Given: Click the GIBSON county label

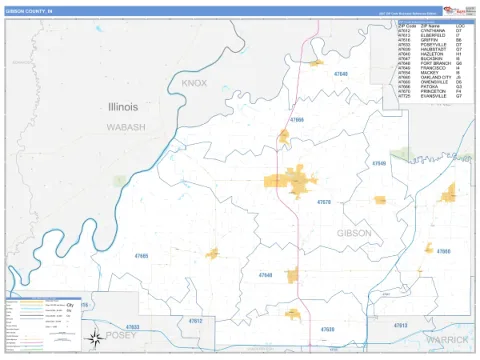Looking at the screenshot, I should tap(354, 233).
